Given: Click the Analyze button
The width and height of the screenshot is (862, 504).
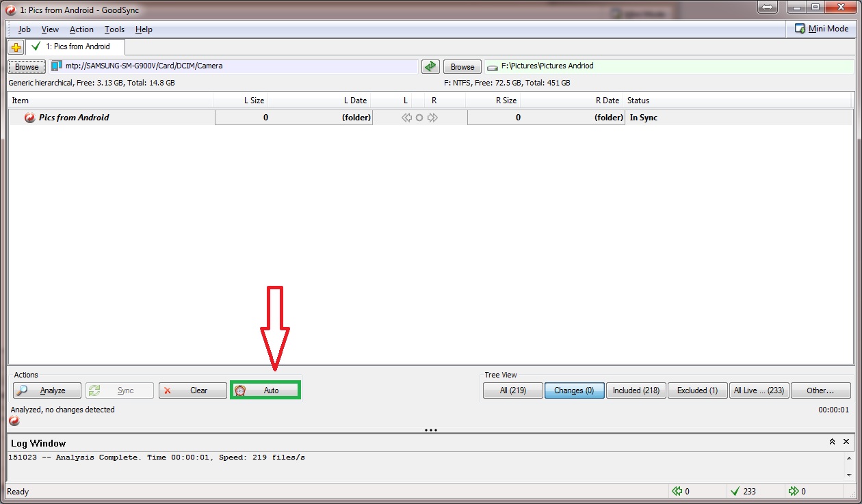Looking at the screenshot, I should coord(47,390).
